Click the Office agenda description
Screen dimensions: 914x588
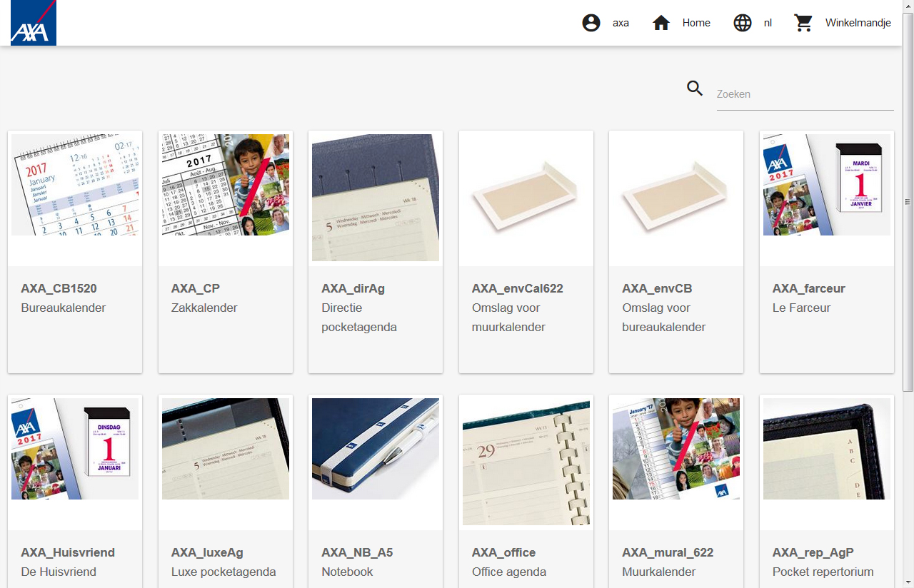tap(509, 572)
